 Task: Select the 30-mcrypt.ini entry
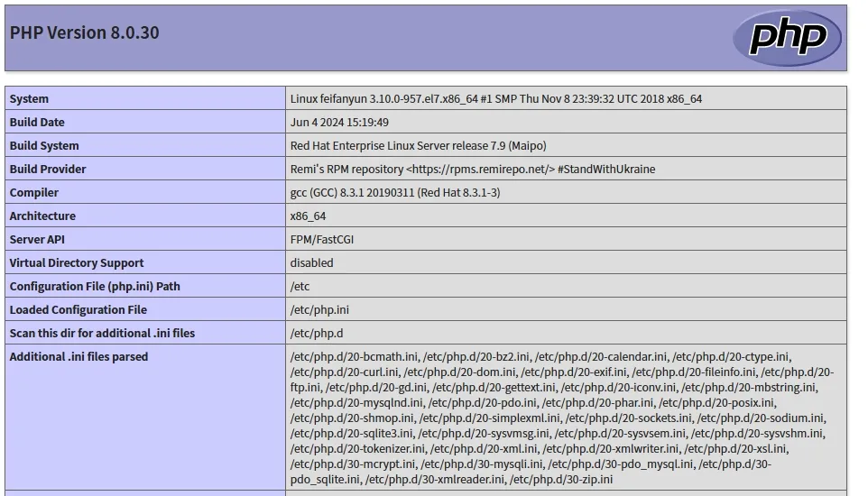pyautogui.click(x=353, y=464)
